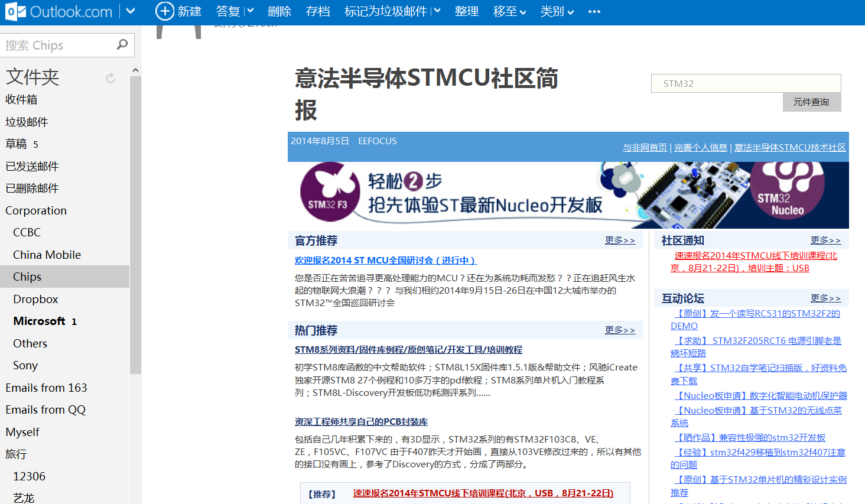Open the 草稿 folder
Viewport: 865px width, 504px height.
point(16,144)
